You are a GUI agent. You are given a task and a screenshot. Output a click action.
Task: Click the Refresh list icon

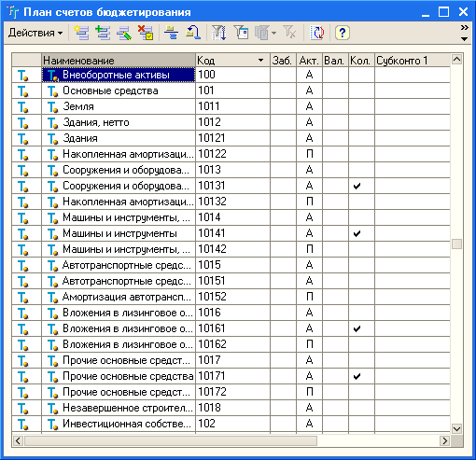pos(317,33)
